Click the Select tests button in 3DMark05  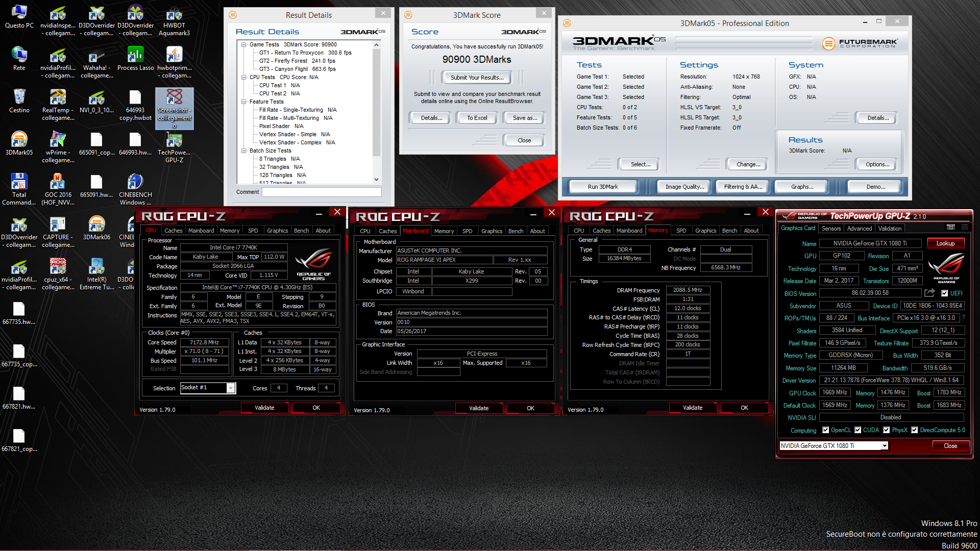[640, 164]
